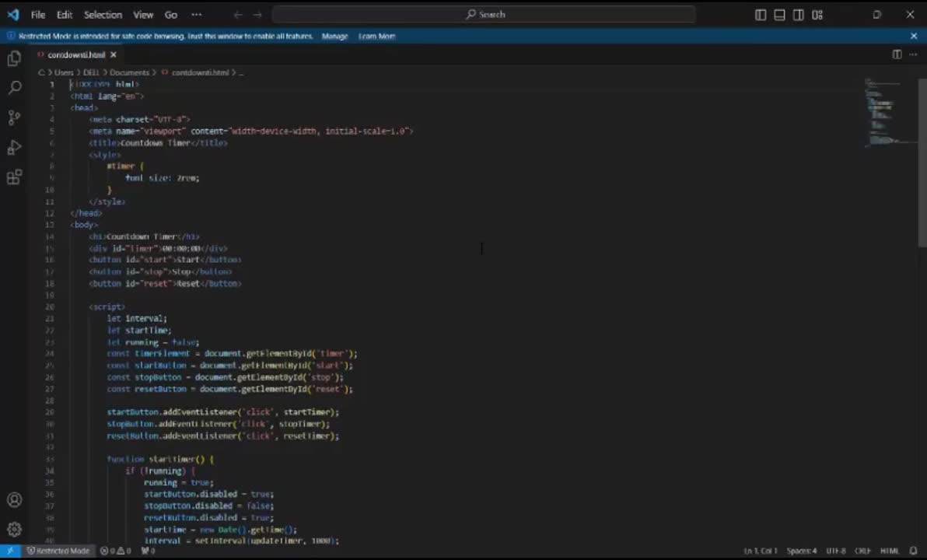Toggle the Secondary Side Bar layout button
Image resolution: width=927 pixels, height=560 pixels.
point(799,15)
